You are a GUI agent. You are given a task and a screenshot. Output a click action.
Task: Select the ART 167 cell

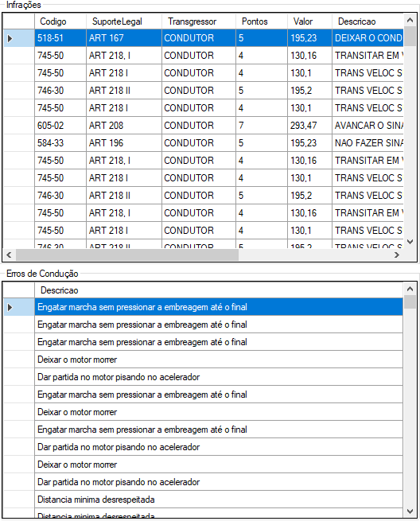[124, 38]
